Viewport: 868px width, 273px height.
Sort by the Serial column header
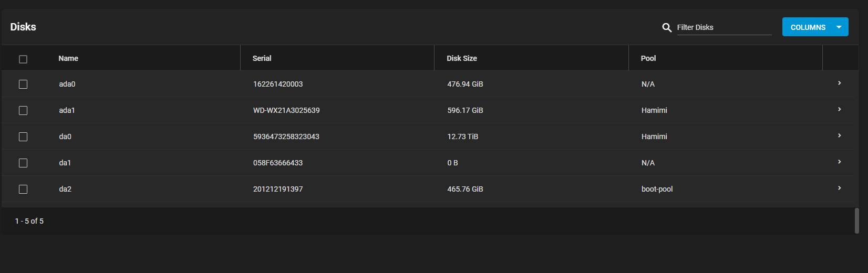pos(262,58)
